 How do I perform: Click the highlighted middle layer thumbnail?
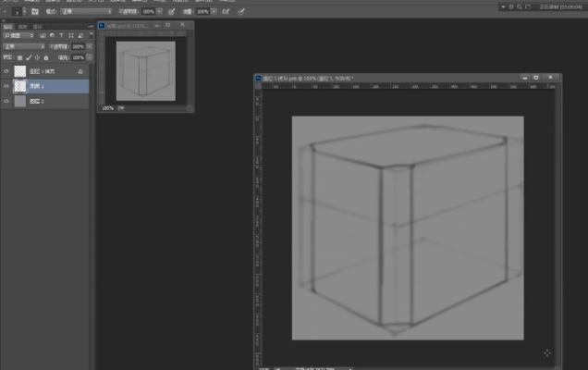pyautogui.click(x=19, y=86)
